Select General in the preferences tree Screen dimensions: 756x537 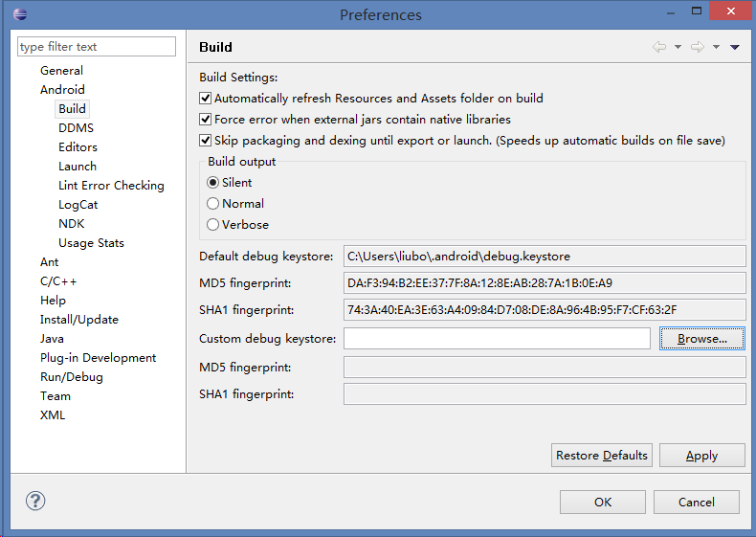[61, 71]
